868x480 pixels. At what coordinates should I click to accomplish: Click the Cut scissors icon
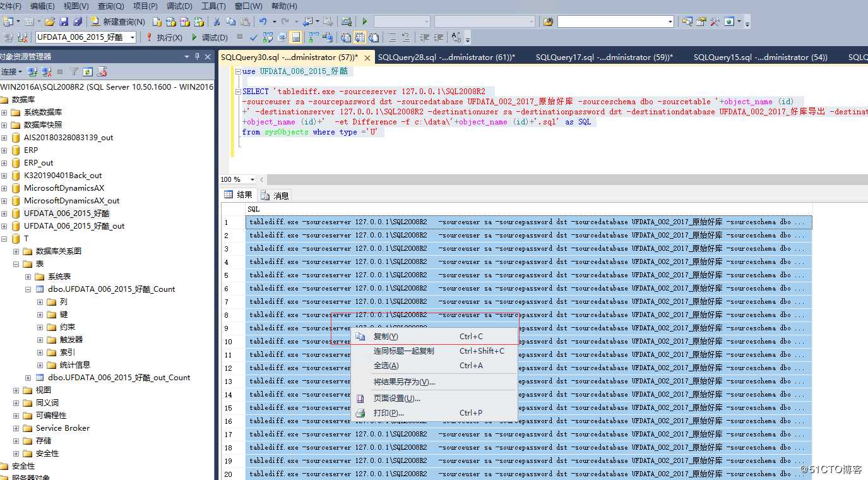click(216, 21)
